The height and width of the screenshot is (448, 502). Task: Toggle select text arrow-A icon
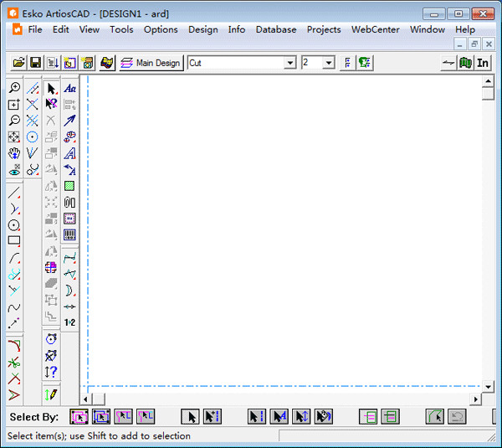tap(279, 416)
